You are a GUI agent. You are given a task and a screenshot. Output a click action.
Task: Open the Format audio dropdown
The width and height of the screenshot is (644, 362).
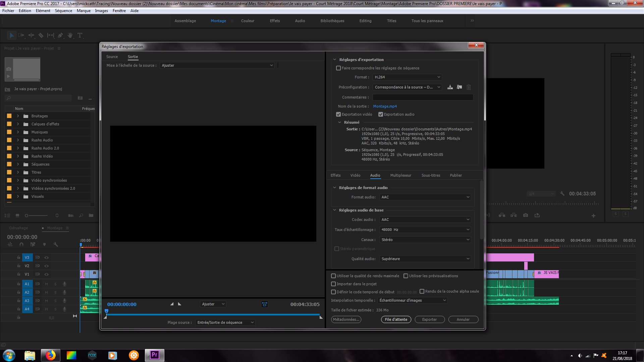click(x=425, y=197)
